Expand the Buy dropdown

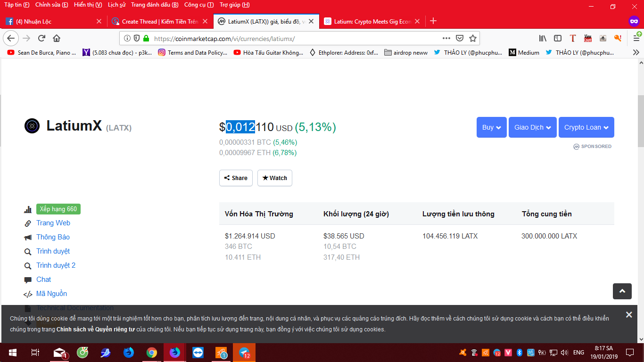tap(492, 127)
